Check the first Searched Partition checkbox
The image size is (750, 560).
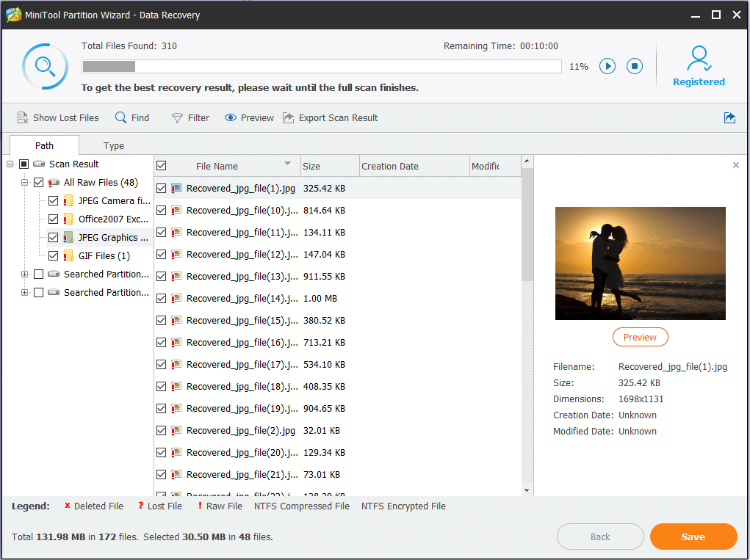point(39,274)
